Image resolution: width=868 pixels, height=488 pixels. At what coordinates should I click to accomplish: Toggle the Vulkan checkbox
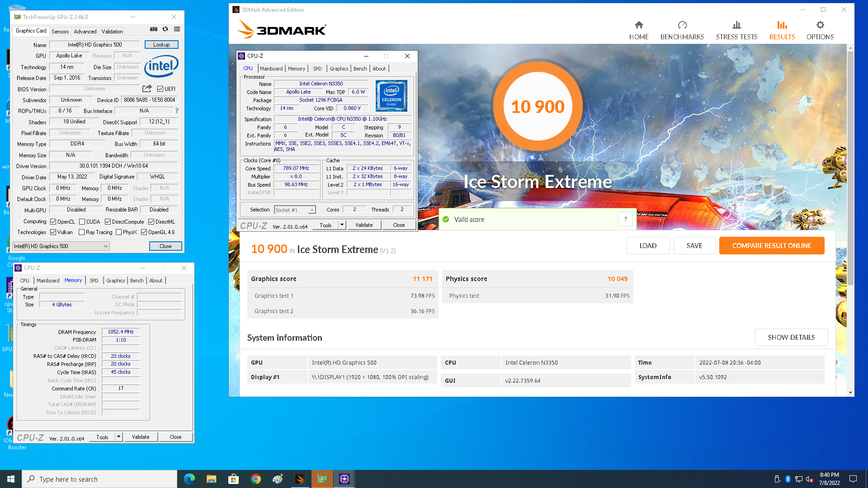tap(53, 232)
